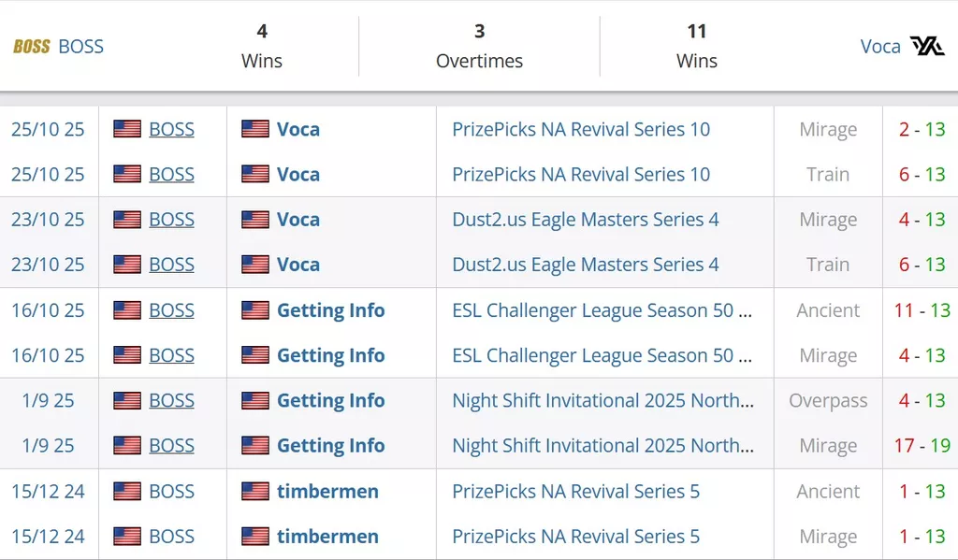Click US flag beside Voca, Mirage 2 - 13 row
Image resolution: width=958 pixels, height=560 pixels.
click(x=255, y=129)
